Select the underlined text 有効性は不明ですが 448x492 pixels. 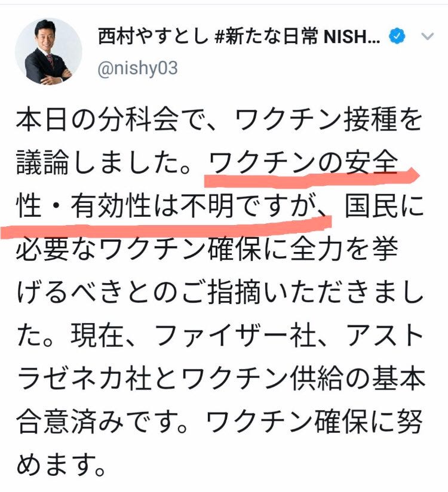point(191,205)
